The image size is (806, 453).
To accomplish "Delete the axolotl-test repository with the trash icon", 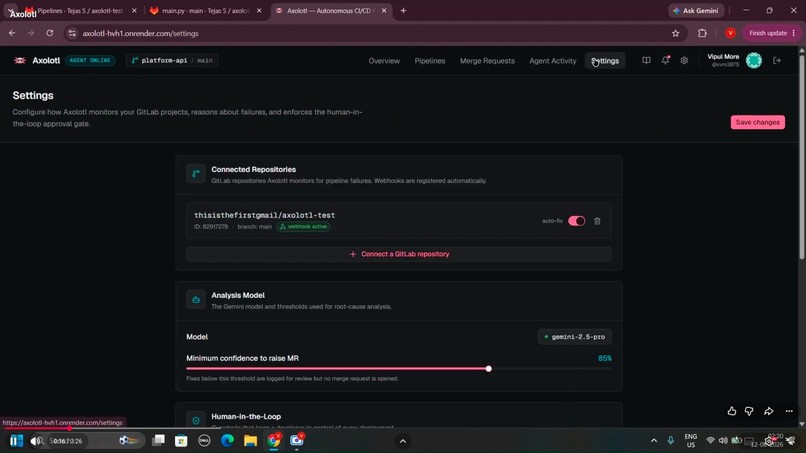I will [597, 221].
